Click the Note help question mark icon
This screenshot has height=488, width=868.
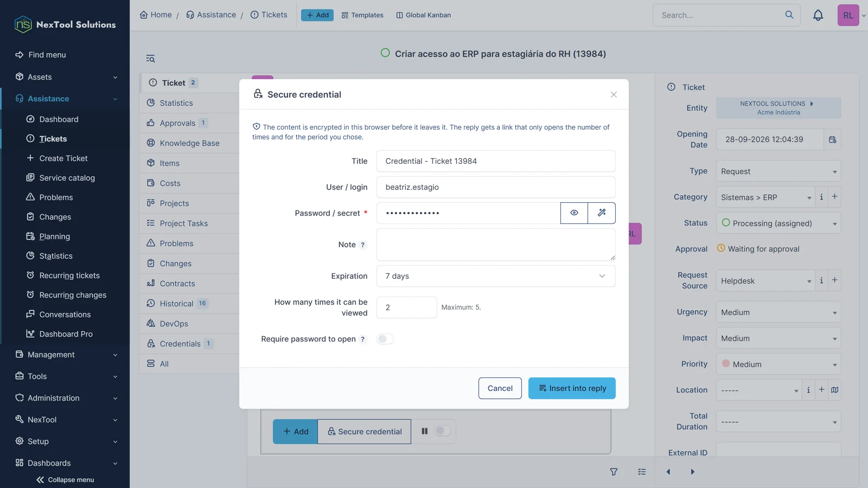tap(363, 245)
